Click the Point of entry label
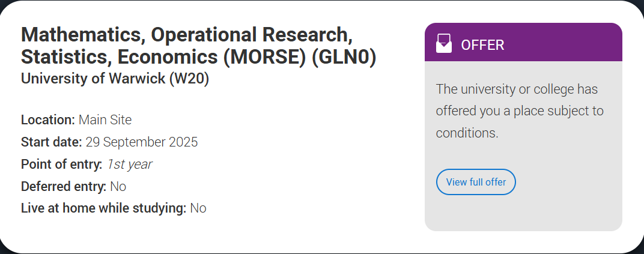This screenshot has width=644, height=254. pyautogui.click(x=62, y=165)
